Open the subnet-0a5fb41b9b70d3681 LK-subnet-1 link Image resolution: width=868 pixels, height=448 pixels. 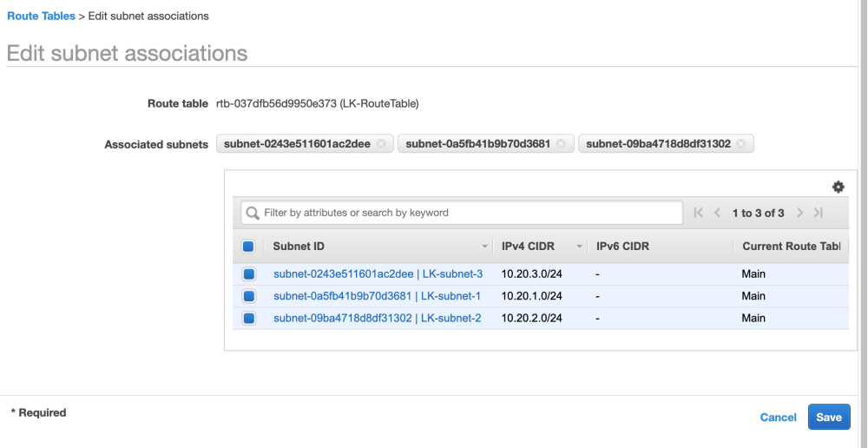[377, 296]
